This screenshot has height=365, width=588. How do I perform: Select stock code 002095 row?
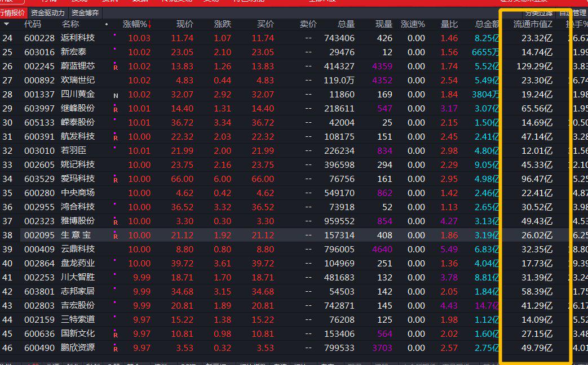click(40, 235)
